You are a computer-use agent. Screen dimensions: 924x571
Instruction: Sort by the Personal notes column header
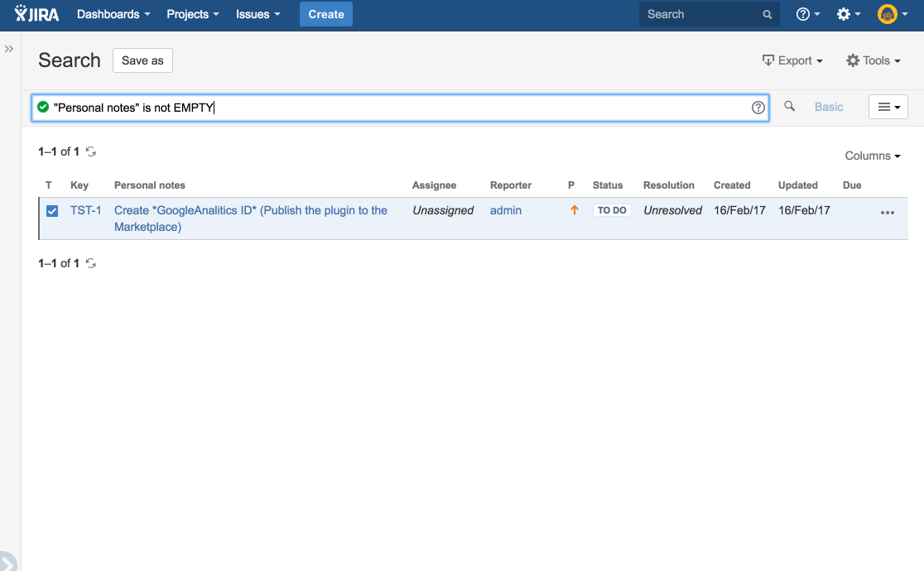coord(150,185)
